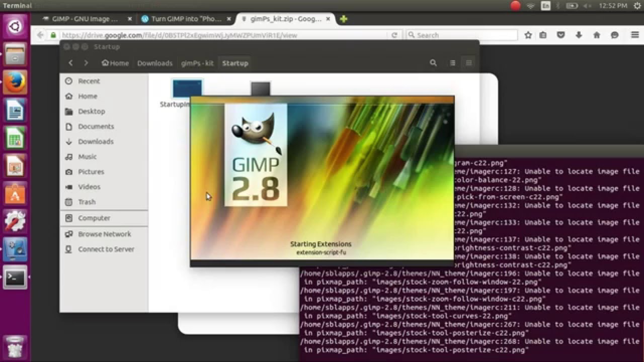Viewport: 644px width, 362px height.
Task: Click Downloads in the Files path bar
Action: point(155,63)
